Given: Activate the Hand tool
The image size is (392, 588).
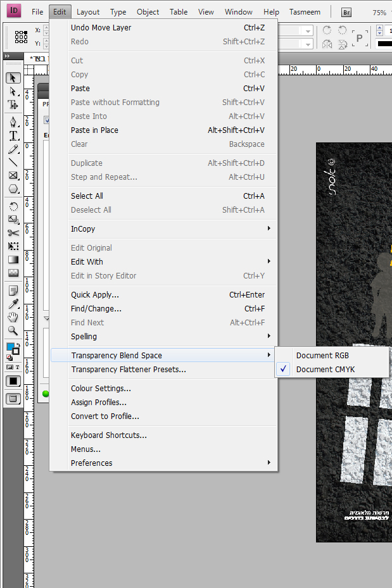Looking at the screenshot, I should point(13,317).
